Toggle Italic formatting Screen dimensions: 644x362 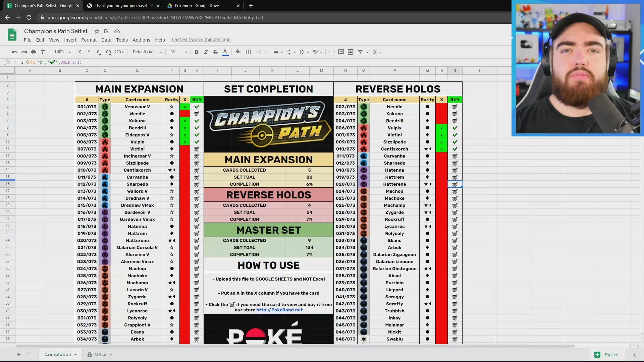[x=206, y=52]
